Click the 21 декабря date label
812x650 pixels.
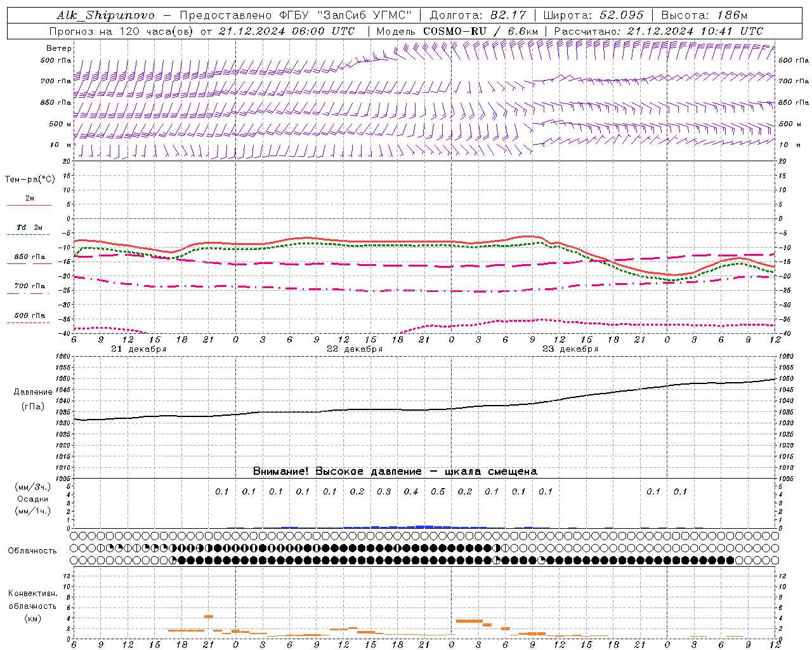[139, 349]
